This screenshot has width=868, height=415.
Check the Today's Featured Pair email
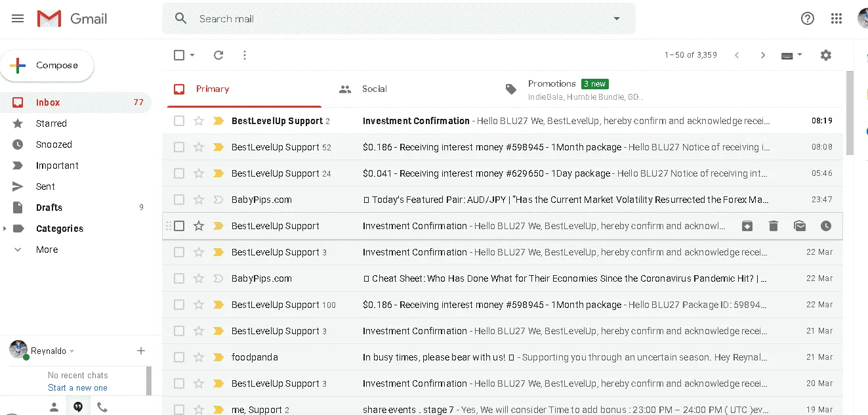click(179, 200)
